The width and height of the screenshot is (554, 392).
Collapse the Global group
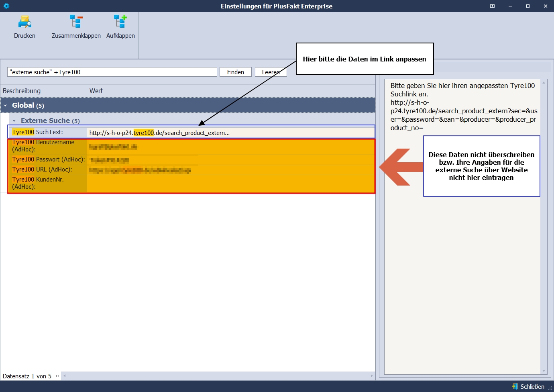click(x=5, y=106)
